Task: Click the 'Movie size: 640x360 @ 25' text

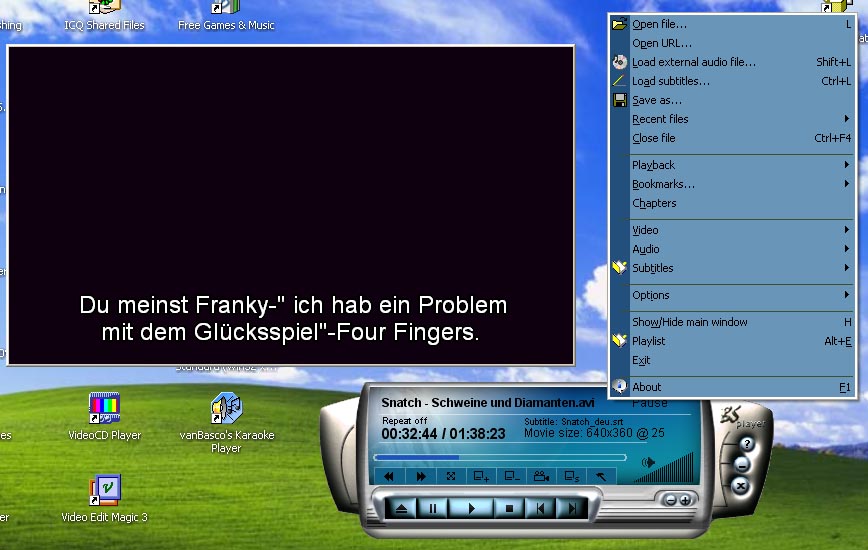Action: tap(594, 433)
